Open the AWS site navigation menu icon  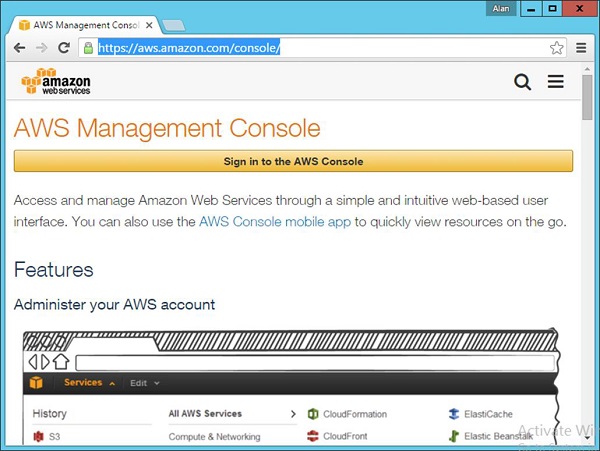point(556,82)
